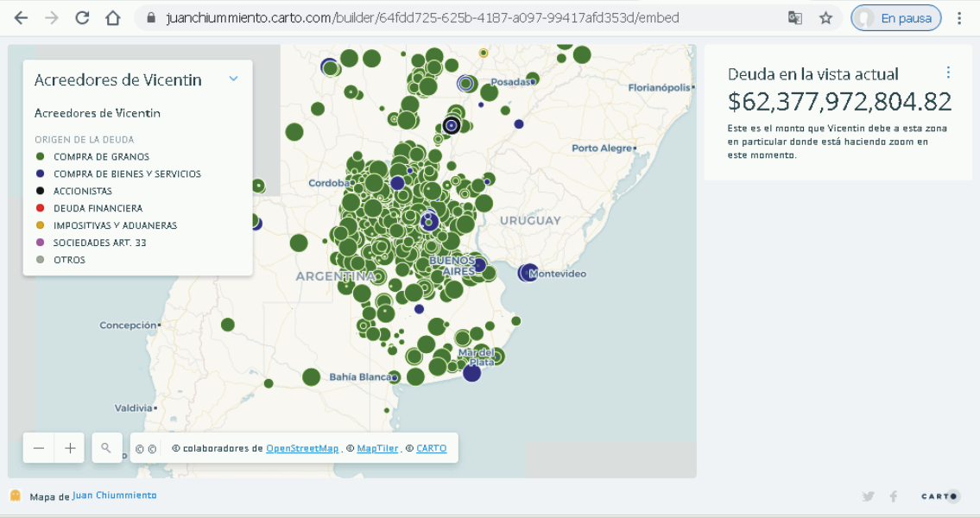980x518 pixels.
Task: Visit Juan Chiummiento's profile link
Action: pos(114,496)
